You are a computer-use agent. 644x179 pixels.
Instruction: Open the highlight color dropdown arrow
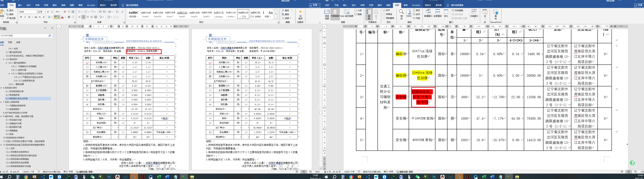click(x=59, y=17)
